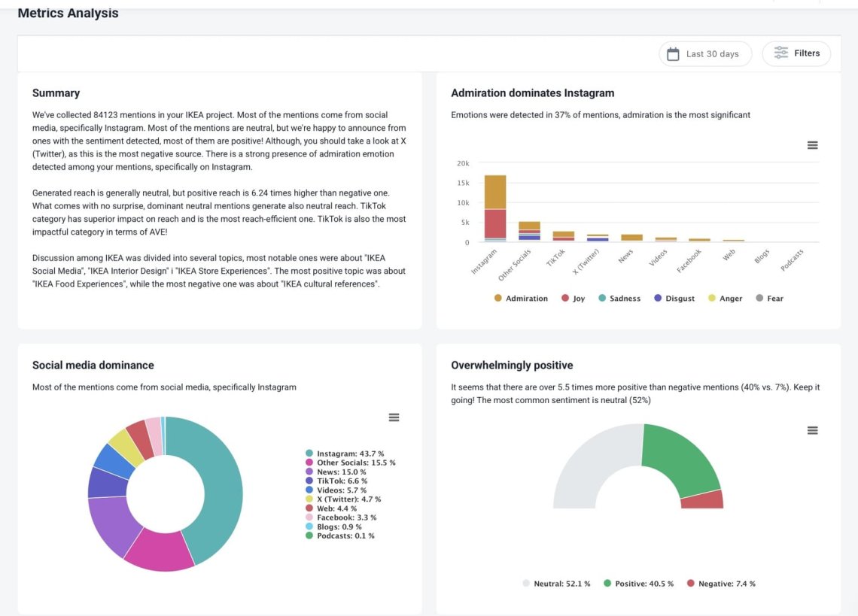Toggle the Sadness series in the legend

(x=619, y=298)
